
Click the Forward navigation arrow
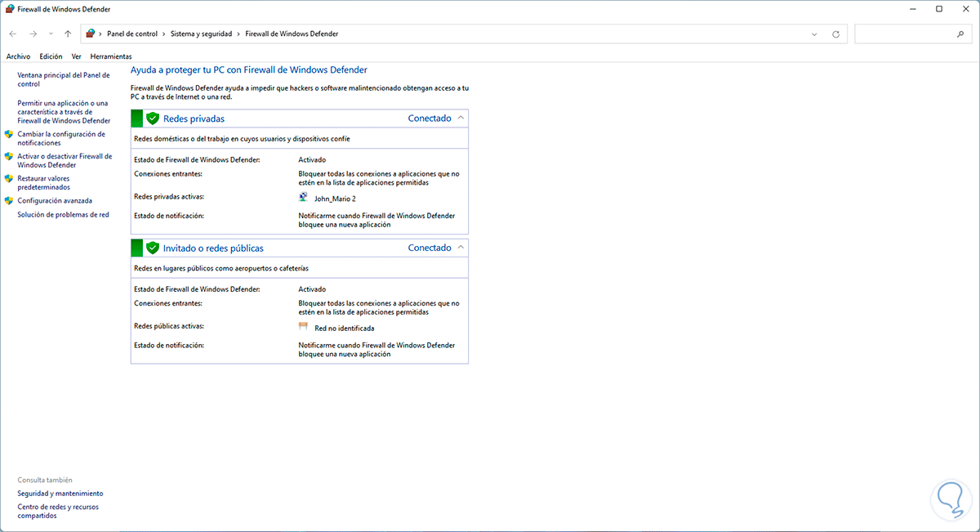point(33,34)
